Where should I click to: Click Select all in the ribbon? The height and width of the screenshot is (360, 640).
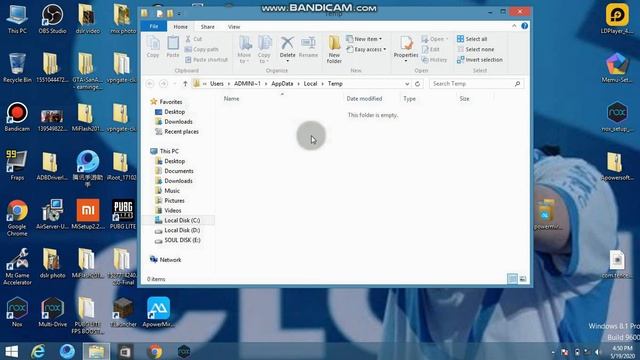(x=472, y=39)
